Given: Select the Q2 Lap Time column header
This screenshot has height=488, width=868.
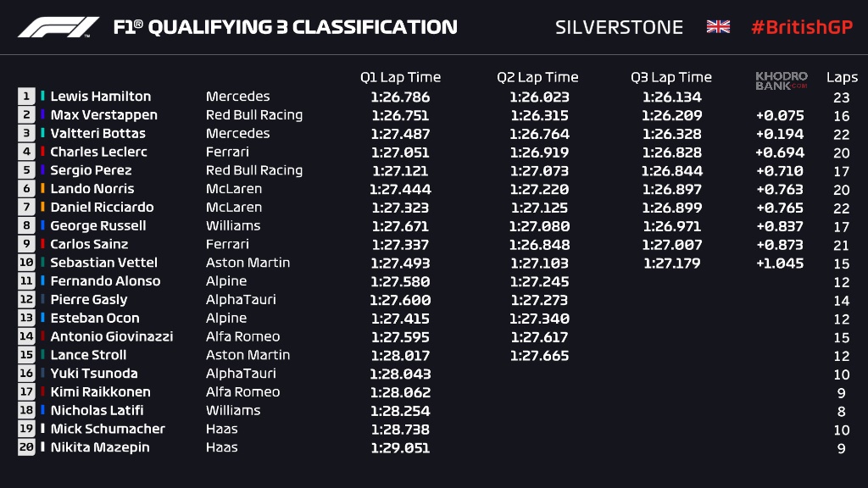Looking at the screenshot, I should click(x=537, y=78).
